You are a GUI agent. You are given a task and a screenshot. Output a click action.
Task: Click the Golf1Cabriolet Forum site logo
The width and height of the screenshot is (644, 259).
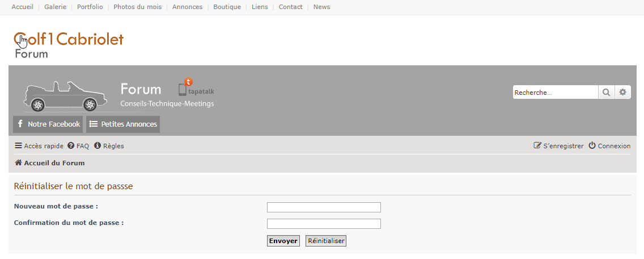pos(69,45)
